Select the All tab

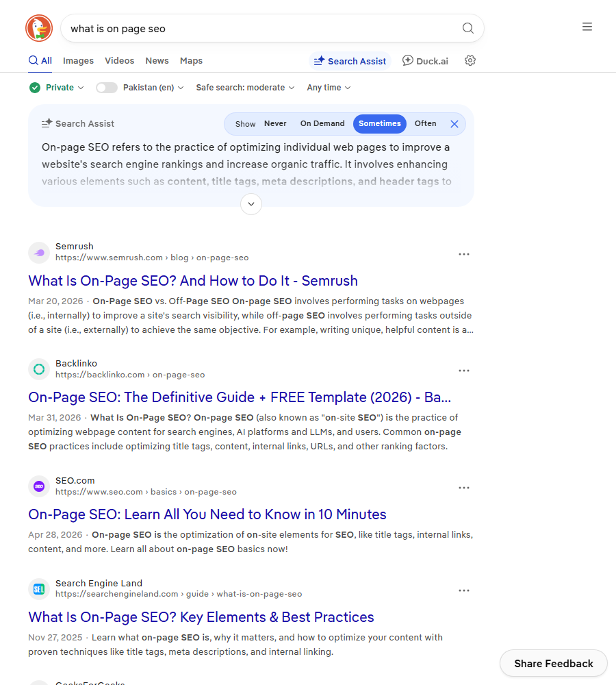pos(40,61)
